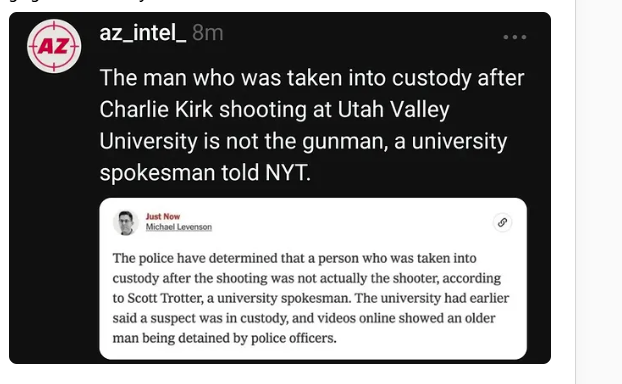Click the 'Utah Valley' words in the post
Image resolution: width=622 pixels, height=384 pixels.
coord(394,109)
